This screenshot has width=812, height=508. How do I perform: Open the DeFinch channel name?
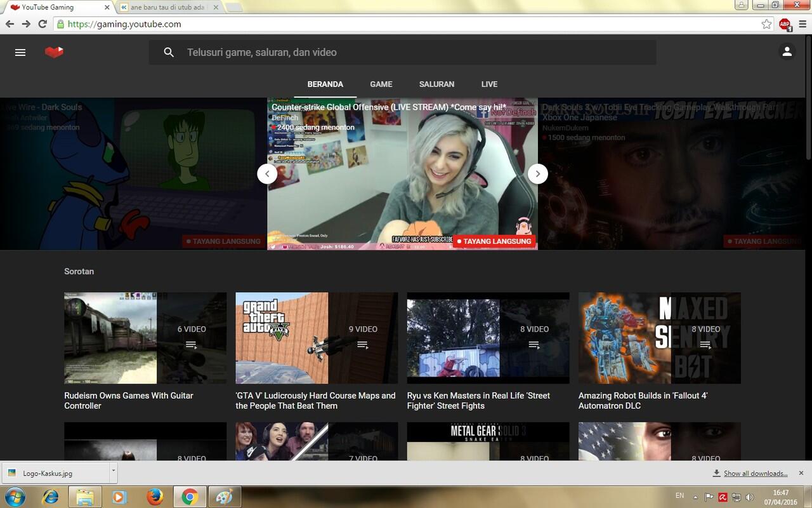coord(285,117)
